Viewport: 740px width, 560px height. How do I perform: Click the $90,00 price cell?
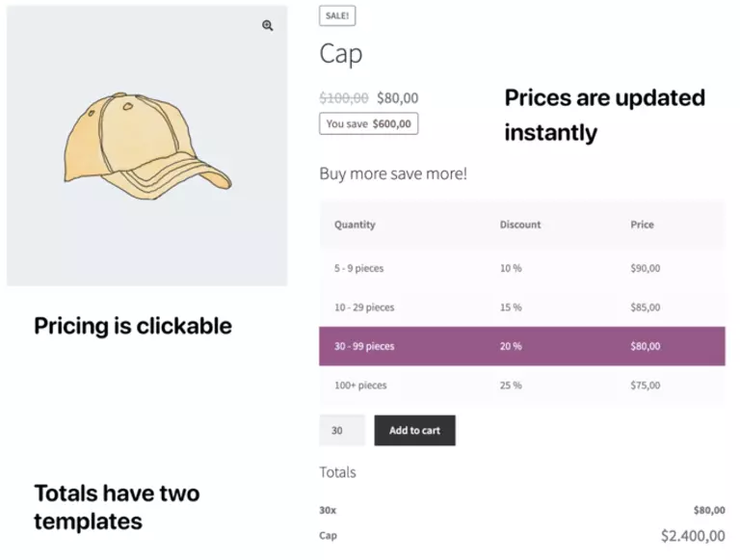(x=645, y=268)
